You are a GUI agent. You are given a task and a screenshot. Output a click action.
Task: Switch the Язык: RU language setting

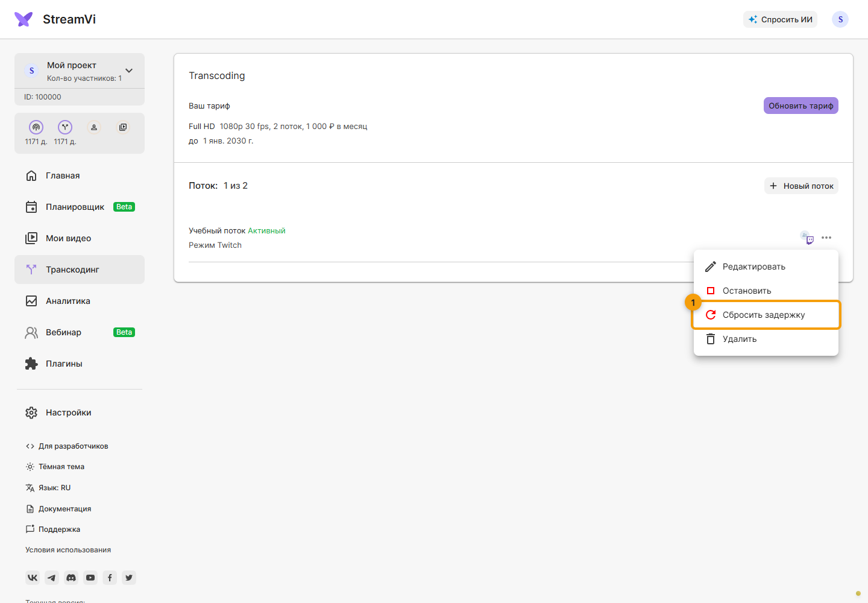coord(48,488)
